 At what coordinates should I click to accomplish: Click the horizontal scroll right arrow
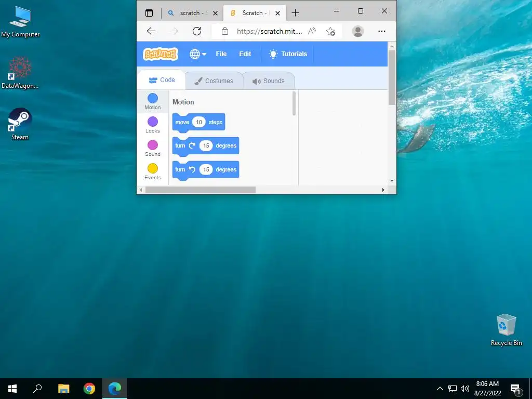tap(383, 190)
